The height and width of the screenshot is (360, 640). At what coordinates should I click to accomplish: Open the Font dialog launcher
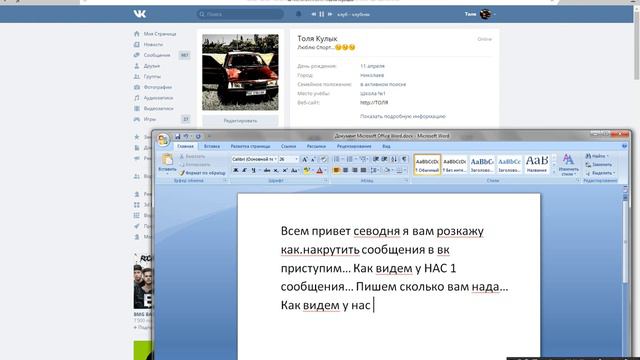(x=326, y=180)
